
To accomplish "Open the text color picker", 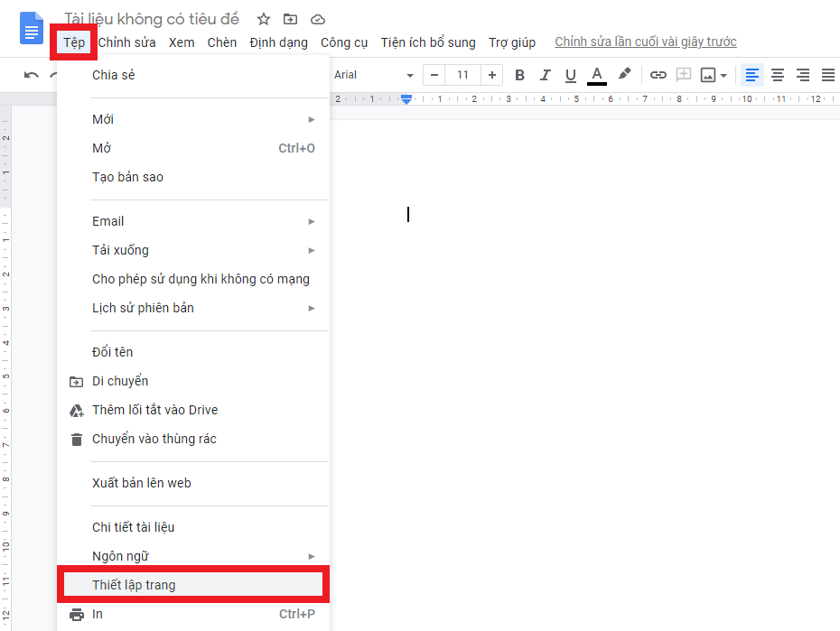I will [x=597, y=76].
